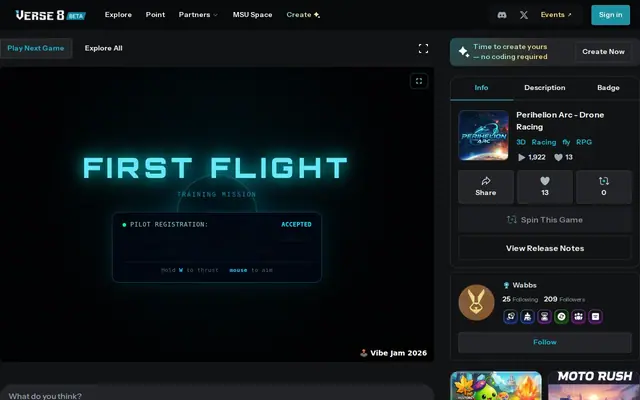Click the first dark-blue badge under Wabbs
640x400 pixels.
(x=511, y=316)
